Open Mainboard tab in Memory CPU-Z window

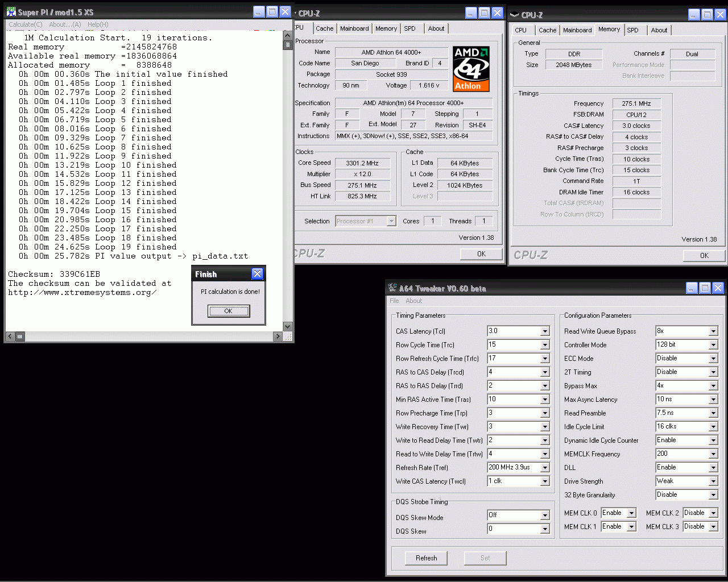pos(577,30)
